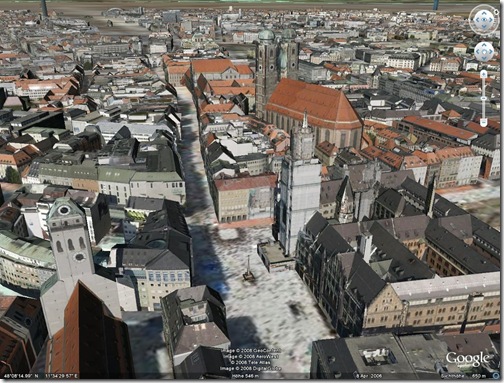504x383 pixels.
Task: Click the look-up arrow on the look joystick
Action: pyautogui.click(x=484, y=13)
